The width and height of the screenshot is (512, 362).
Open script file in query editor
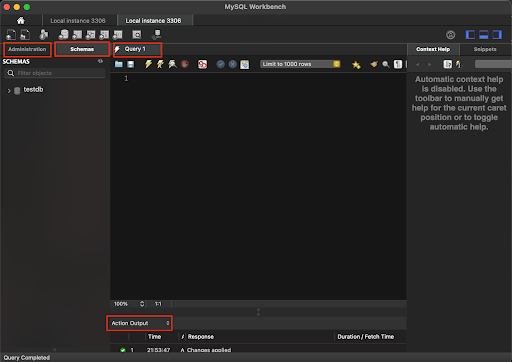[119, 64]
